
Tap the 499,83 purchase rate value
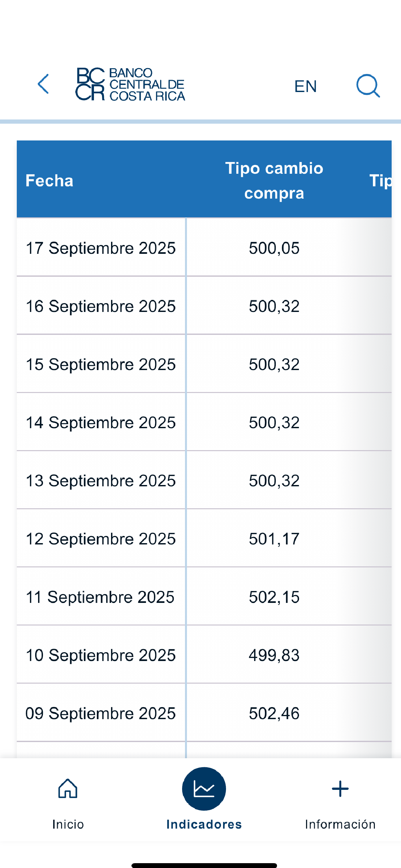(x=274, y=655)
